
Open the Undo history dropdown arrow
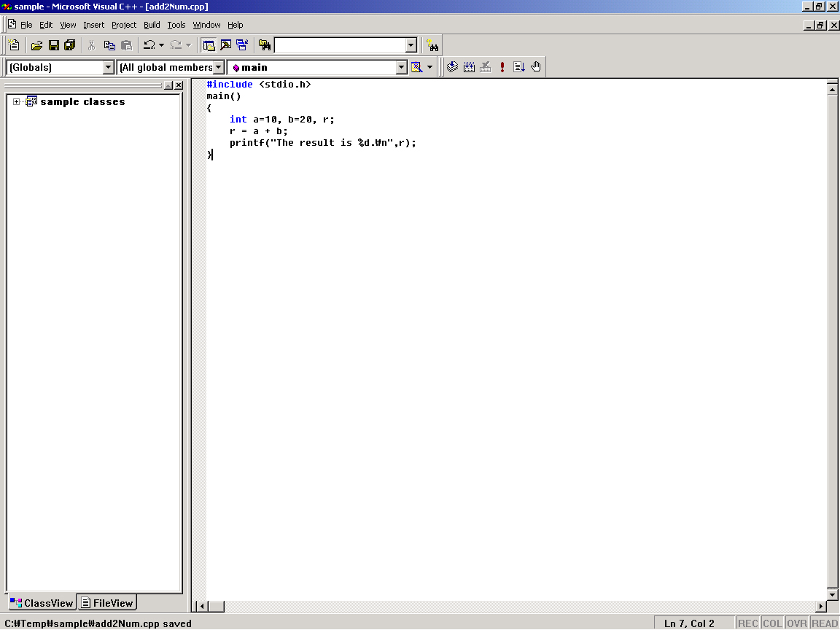pos(161,45)
